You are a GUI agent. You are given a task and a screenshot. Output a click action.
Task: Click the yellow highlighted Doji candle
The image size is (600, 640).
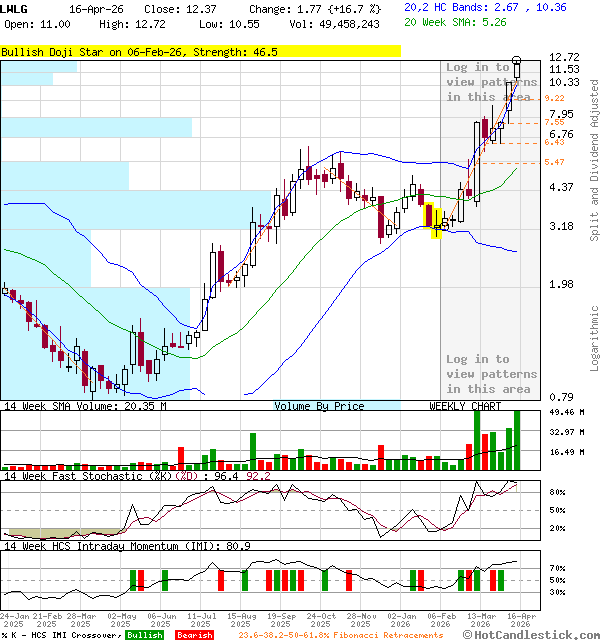pyautogui.click(x=435, y=220)
